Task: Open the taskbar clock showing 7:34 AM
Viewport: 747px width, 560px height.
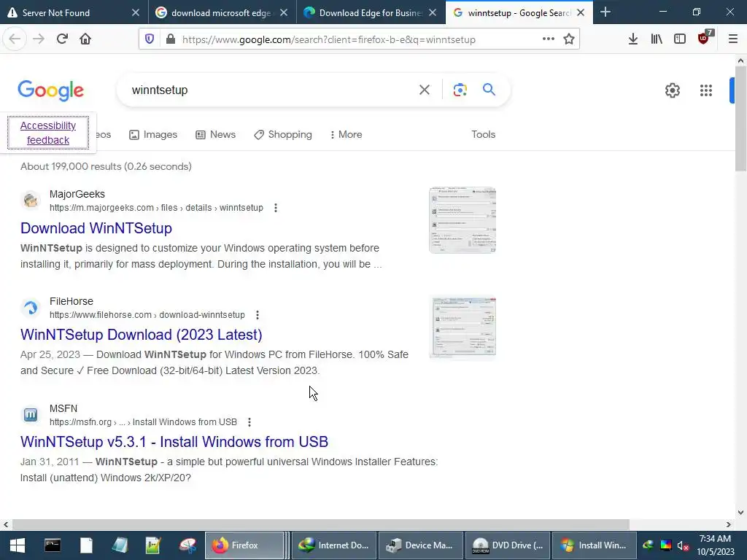Action: tap(716, 545)
